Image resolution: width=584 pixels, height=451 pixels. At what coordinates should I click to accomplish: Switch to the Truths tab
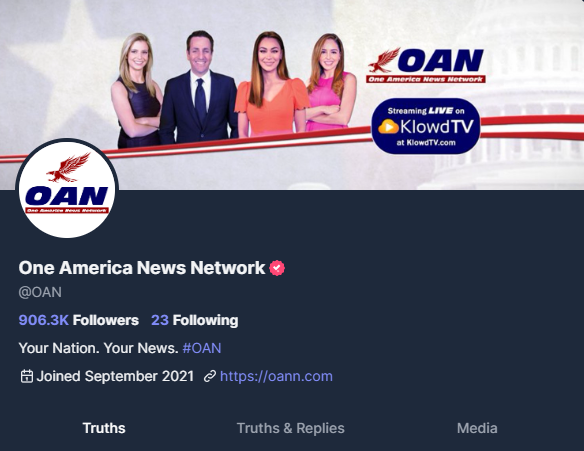[x=104, y=428]
